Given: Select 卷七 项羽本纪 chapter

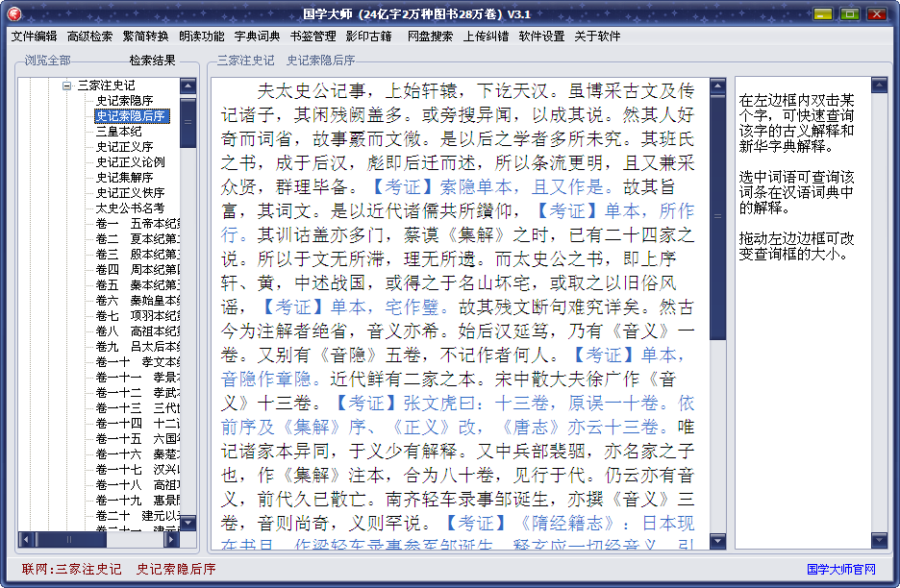Looking at the screenshot, I should tap(137, 316).
